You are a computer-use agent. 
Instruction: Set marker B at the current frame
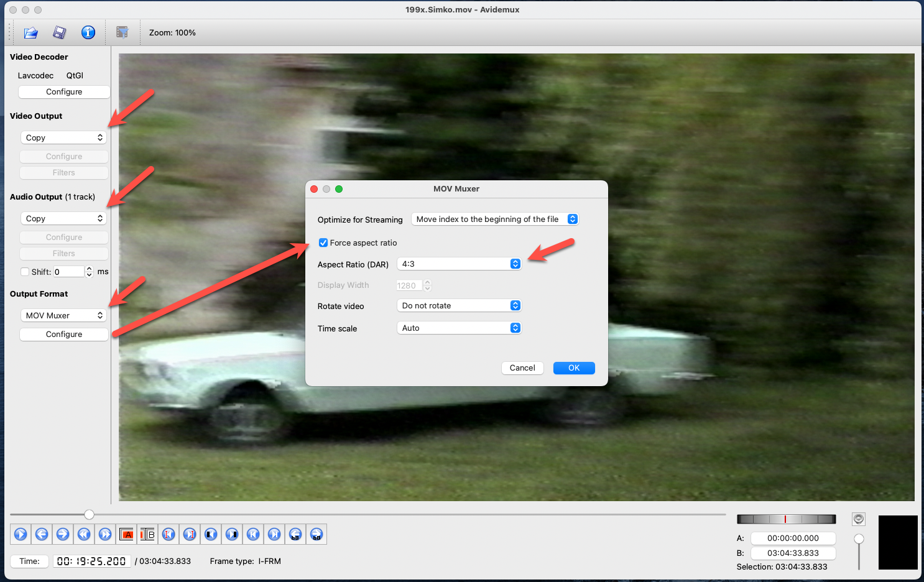coord(147,534)
